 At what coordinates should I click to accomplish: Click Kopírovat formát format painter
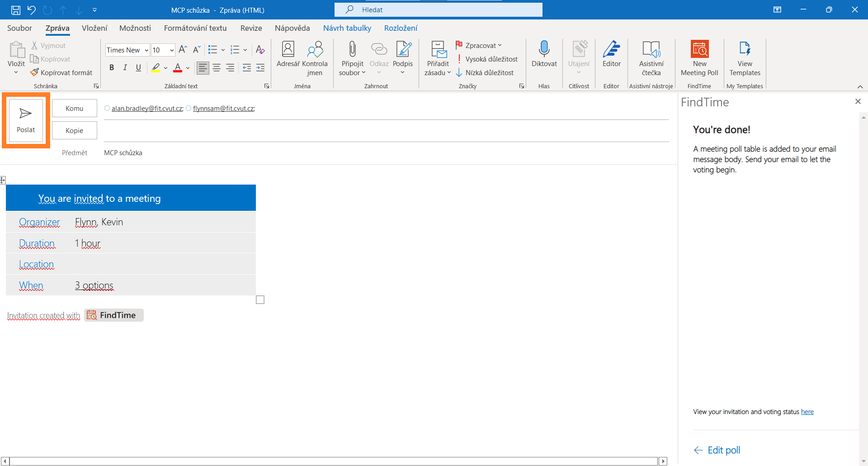tap(61, 72)
